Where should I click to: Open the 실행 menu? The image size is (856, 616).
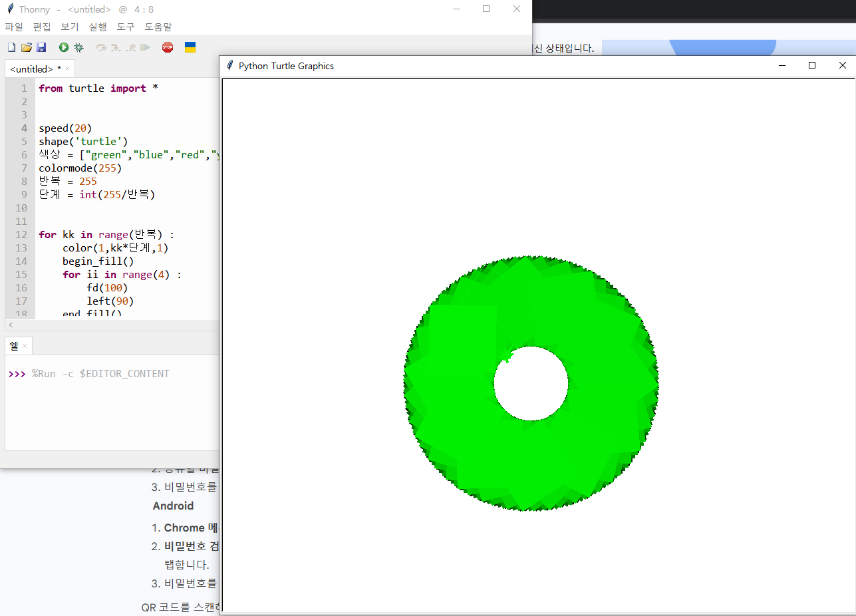pos(98,27)
